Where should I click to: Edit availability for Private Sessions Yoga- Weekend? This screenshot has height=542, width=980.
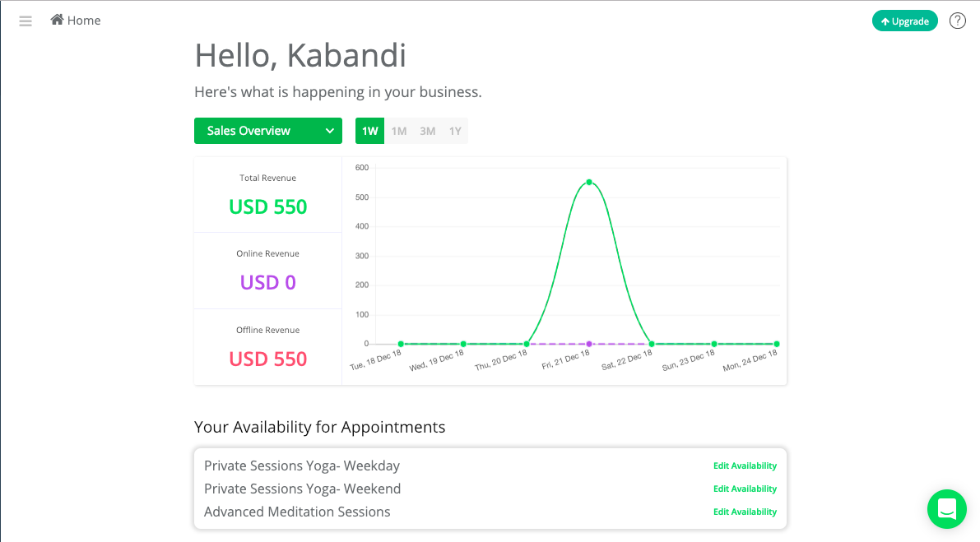pos(745,489)
